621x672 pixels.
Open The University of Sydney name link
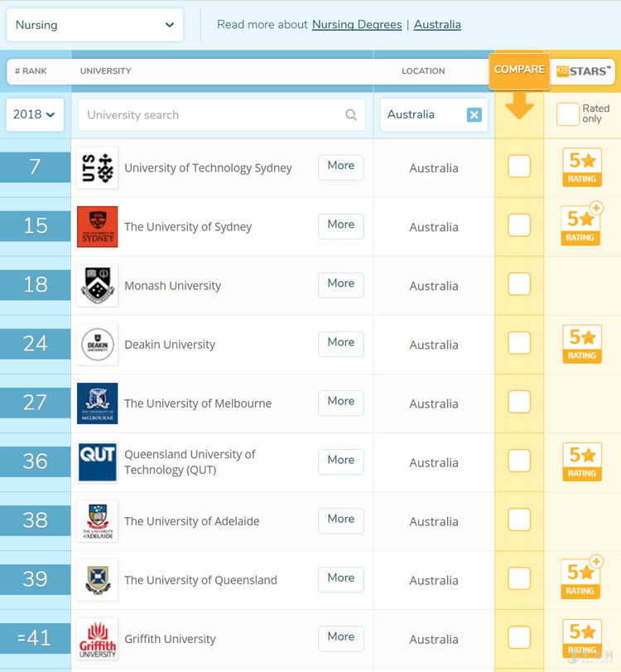188,227
